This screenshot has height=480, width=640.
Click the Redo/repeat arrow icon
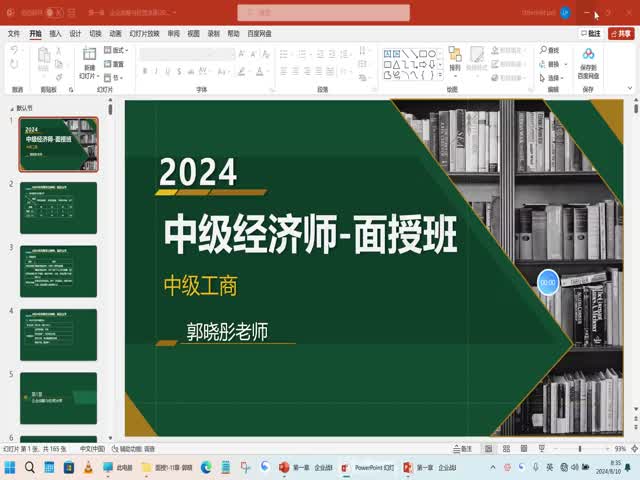(14, 64)
